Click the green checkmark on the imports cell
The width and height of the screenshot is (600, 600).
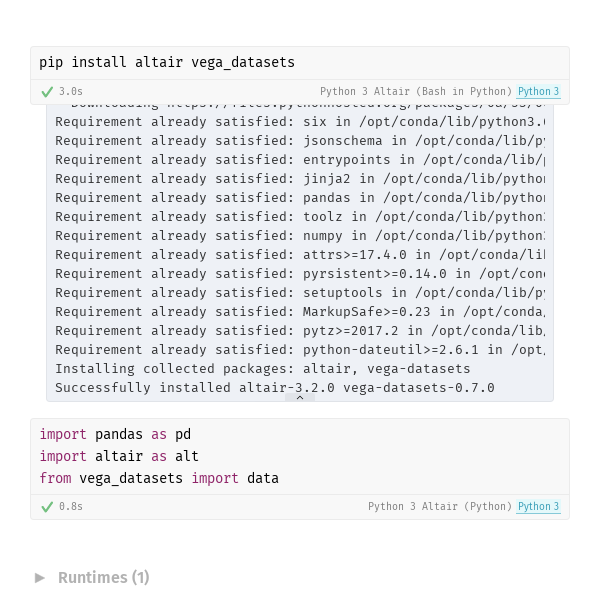tap(47, 507)
